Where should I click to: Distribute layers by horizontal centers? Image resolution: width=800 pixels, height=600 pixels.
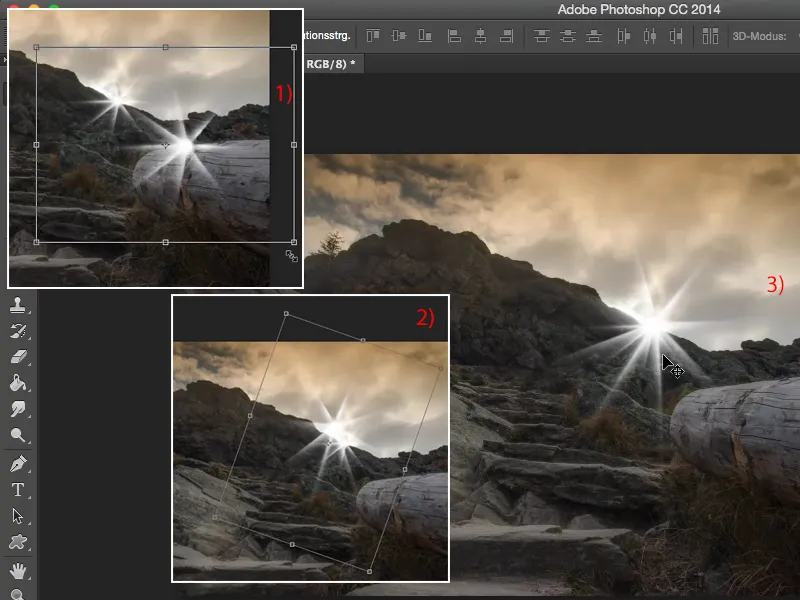(x=650, y=36)
